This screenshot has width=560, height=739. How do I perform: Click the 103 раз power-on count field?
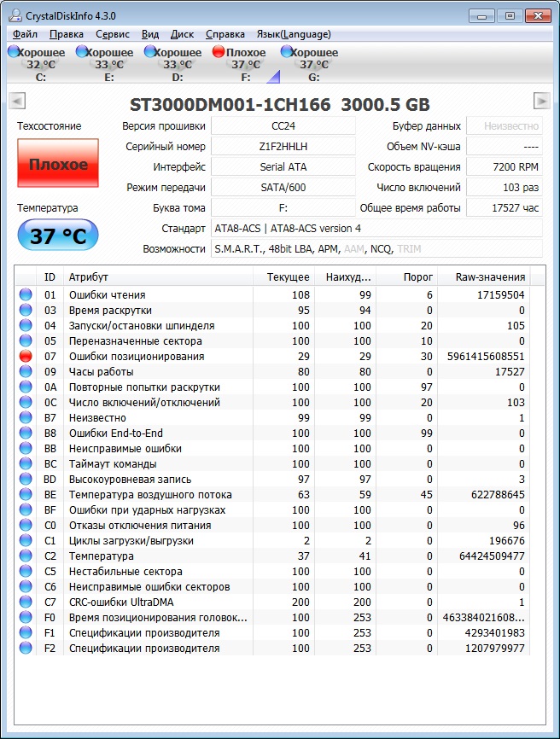pyautogui.click(x=505, y=188)
